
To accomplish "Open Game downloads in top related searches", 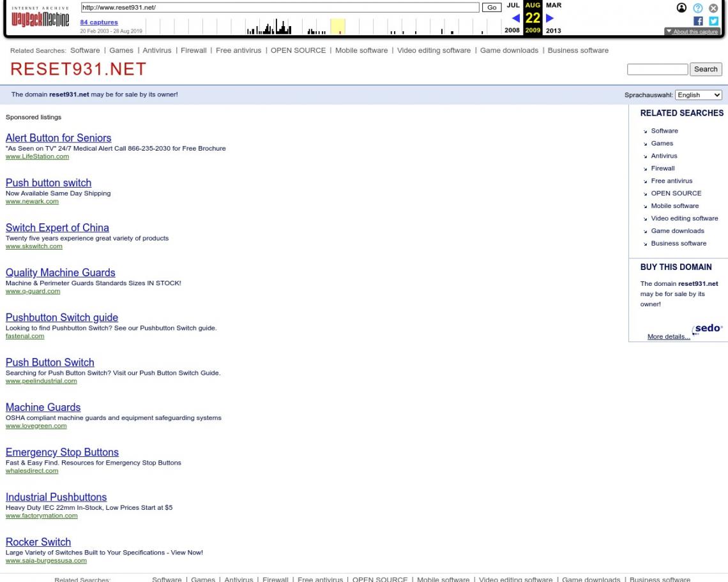I will coord(510,50).
